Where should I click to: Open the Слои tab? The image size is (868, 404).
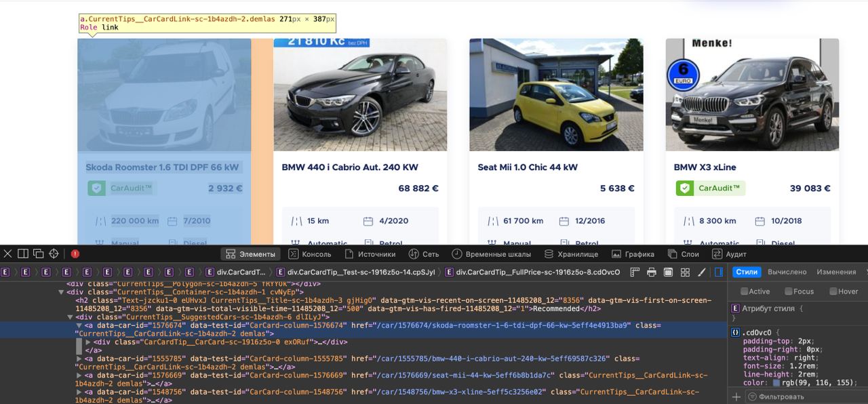(684, 254)
